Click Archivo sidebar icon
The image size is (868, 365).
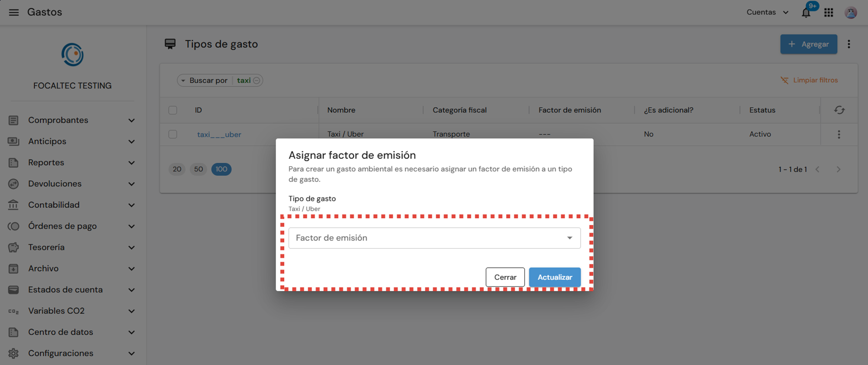click(13, 269)
